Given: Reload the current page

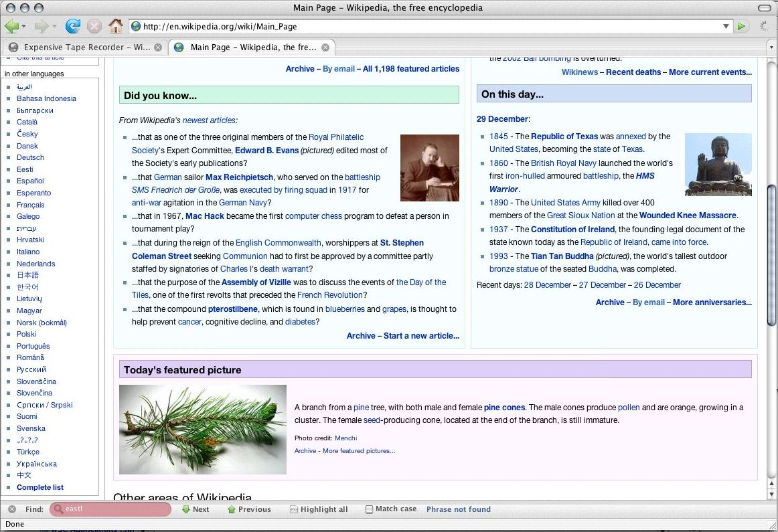Looking at the screenshot, I should coord(72,26).
